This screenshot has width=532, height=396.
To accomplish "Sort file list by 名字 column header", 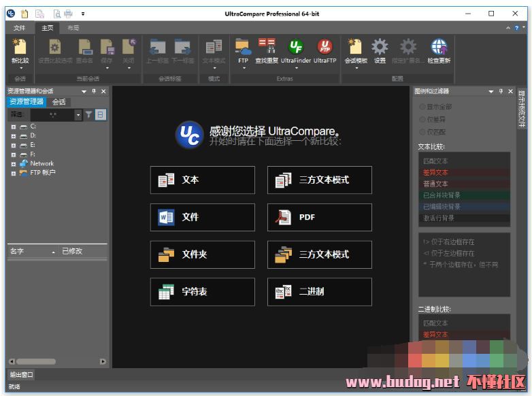I will (x=32, y=252).
